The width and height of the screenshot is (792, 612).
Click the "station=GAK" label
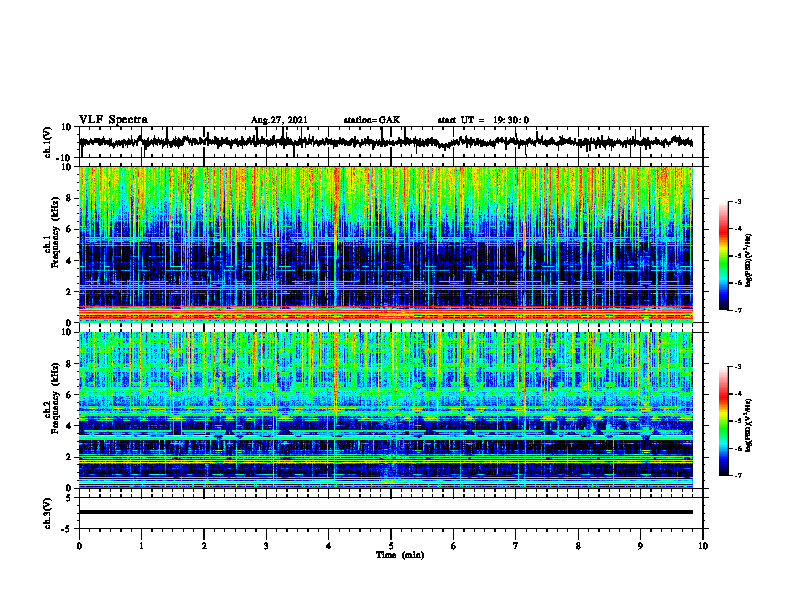pyautogui.click(x=372, y=120)
